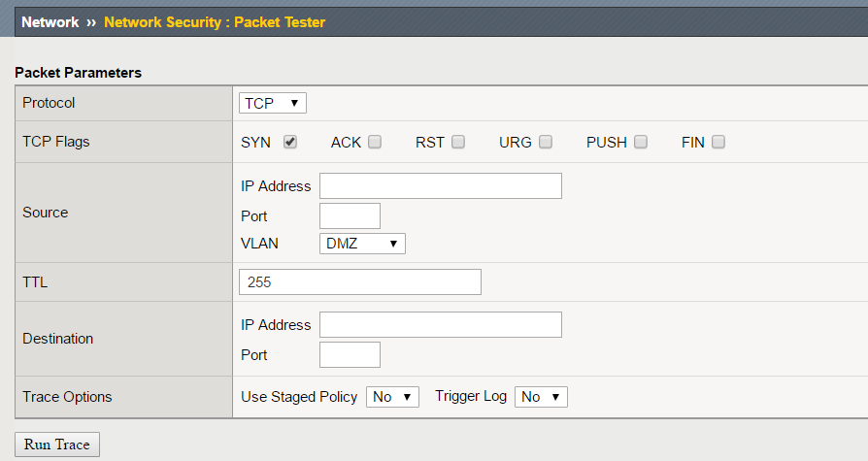Uncheck the SYN flag checkbox
The width and height of the screenshot is (868, 461).
pos(290,142)
